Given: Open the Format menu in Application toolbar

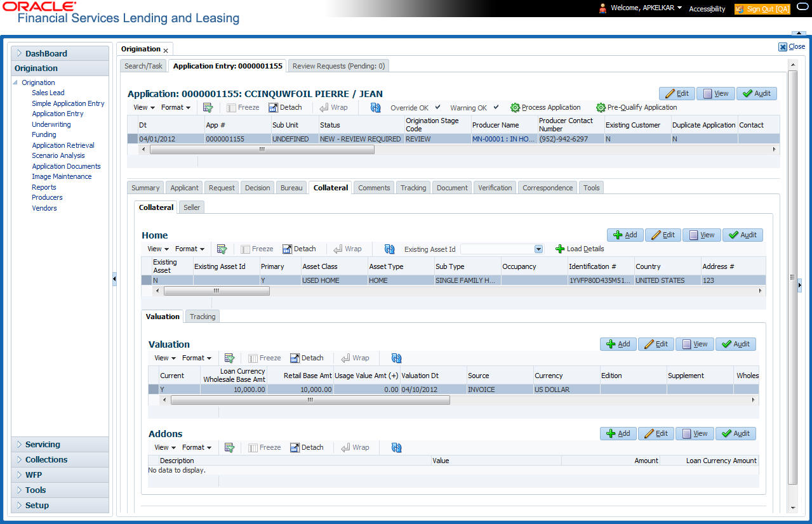Looking at the screenshot, I should [x=176, y=108].
